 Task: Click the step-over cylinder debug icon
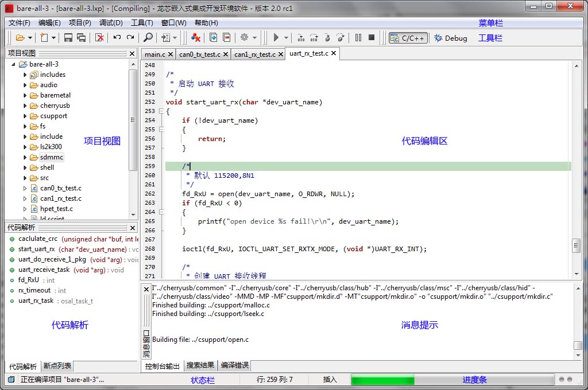[x=341, y=38]
